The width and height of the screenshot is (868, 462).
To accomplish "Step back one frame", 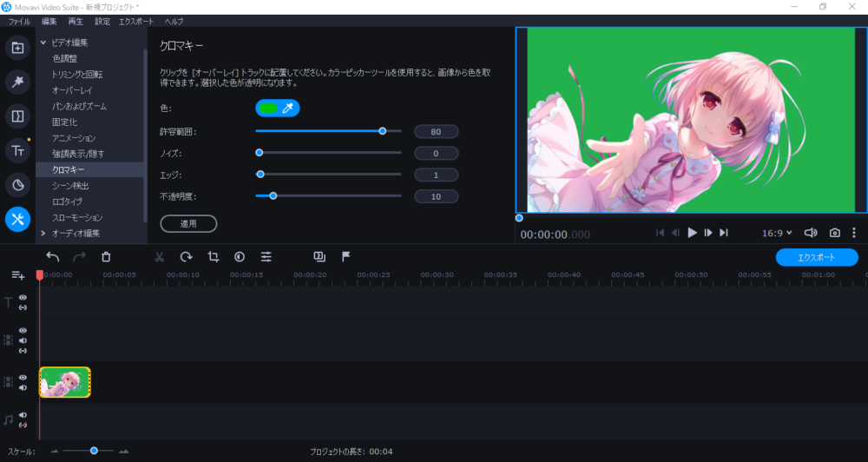I will [x=676, y=233].
